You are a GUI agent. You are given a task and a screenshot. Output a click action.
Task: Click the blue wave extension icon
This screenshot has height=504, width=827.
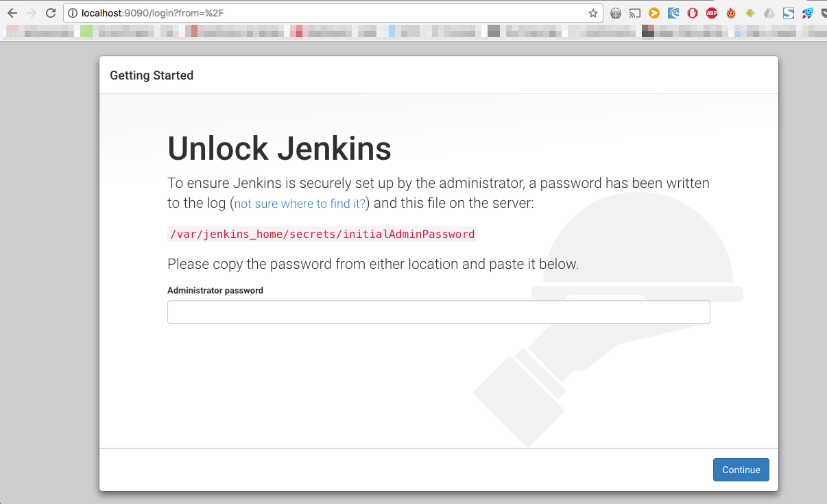[x=673, y=13]
